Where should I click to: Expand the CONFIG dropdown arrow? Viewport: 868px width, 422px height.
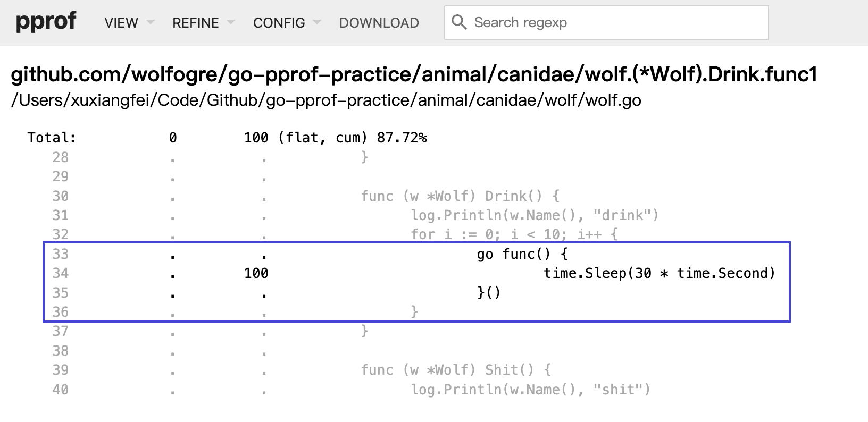point(318,22)
